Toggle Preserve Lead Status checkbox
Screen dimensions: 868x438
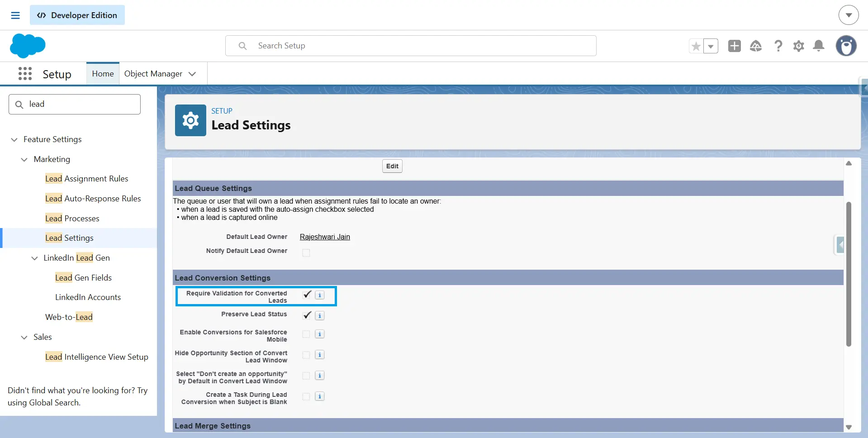point(307,315)
